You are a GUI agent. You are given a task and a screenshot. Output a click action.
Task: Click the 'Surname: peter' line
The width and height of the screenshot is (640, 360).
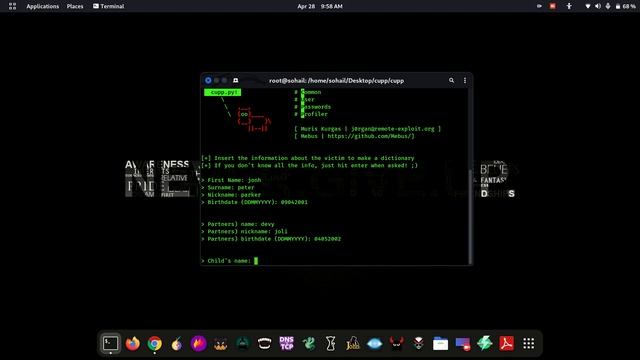[228, 187]
